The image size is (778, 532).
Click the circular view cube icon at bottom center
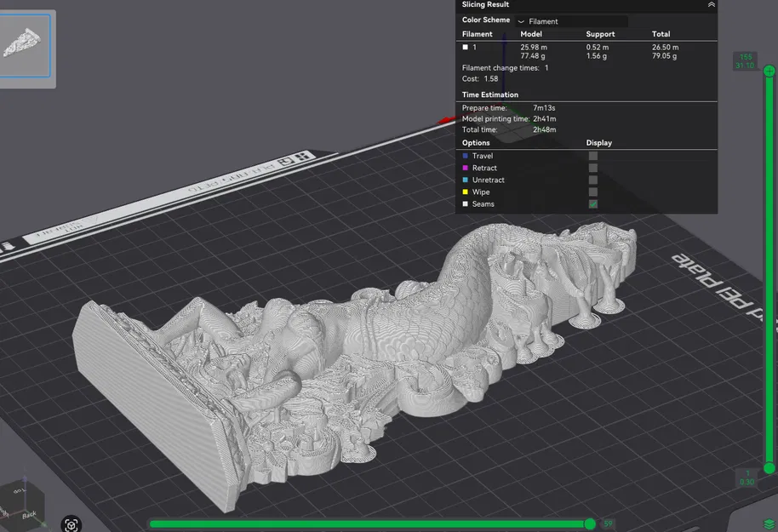point(72,525)
